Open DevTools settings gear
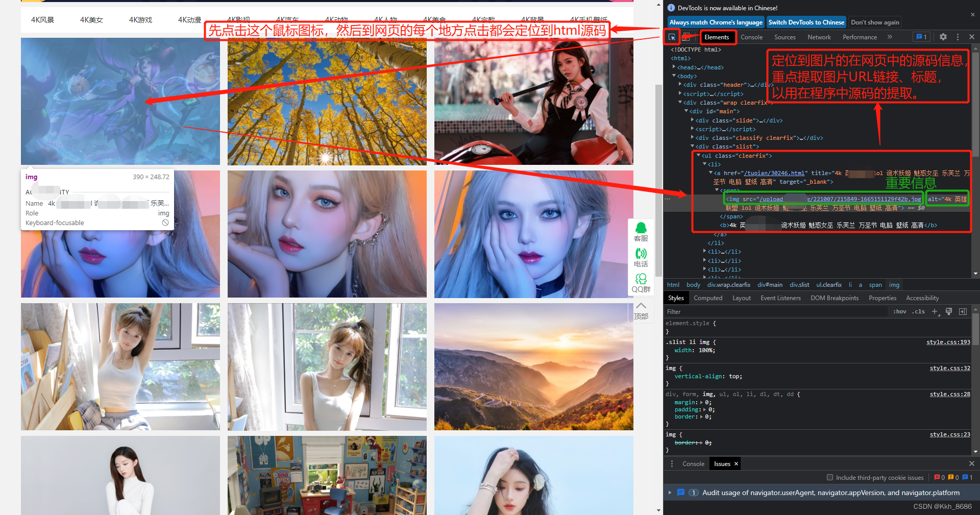980x515 pixels. coord(943,37)
